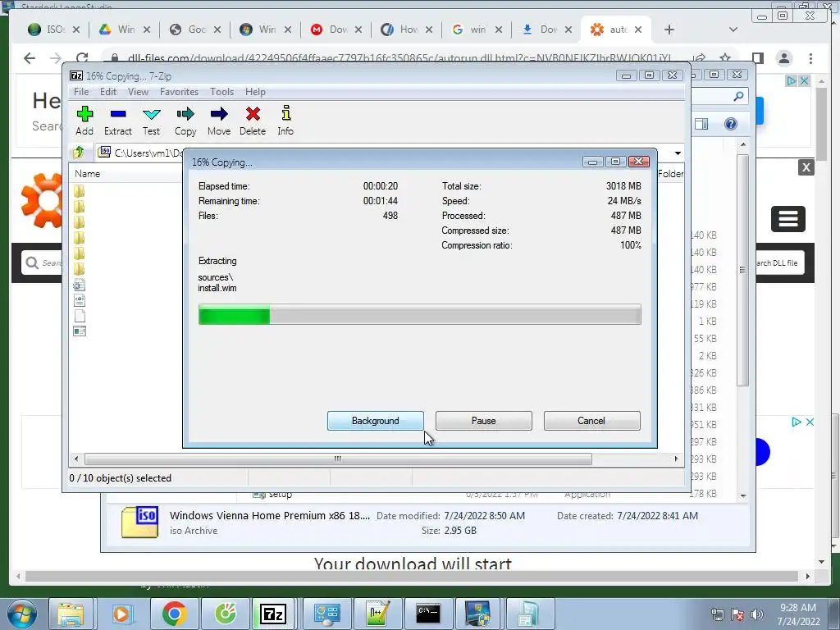Click the Chrome share page icon
The image size is (840, 630).
tap(699, 58)
